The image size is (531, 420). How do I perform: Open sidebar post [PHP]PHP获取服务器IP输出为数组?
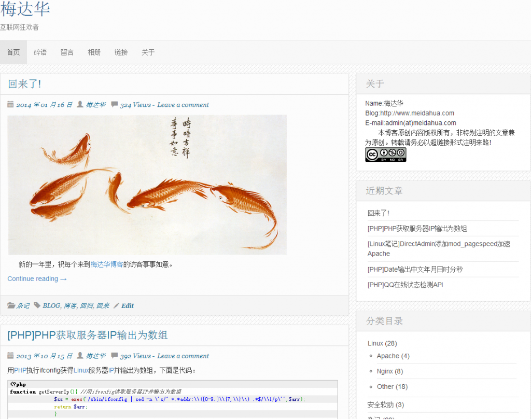click(x=417, y=228)
